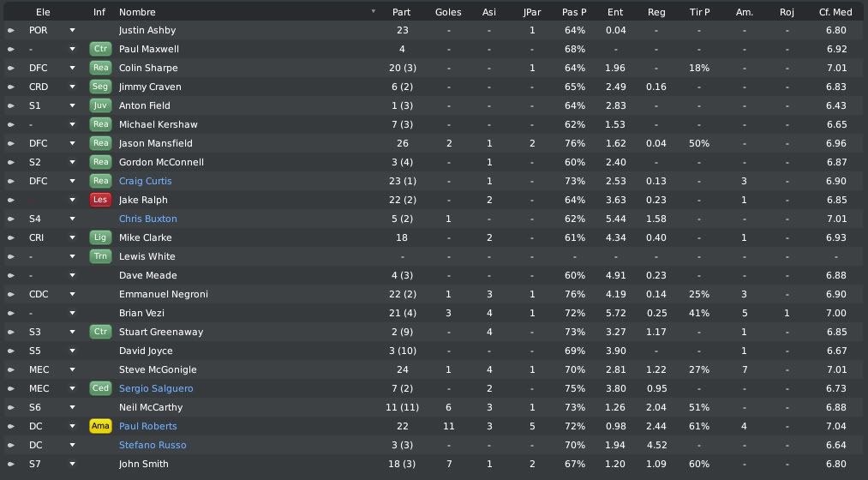
Task: Open selection dropdown in John Smith's S7 row
Action: click(72, 464)
